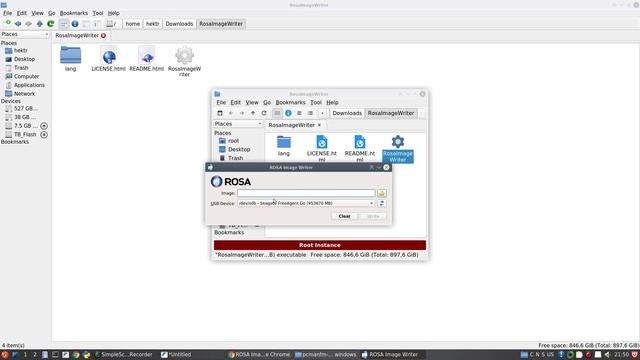Select the 'lang' folder in hektr window
The width and height of the screenshot is (640, 360).
pyautogui.click(x=70, y=59)
